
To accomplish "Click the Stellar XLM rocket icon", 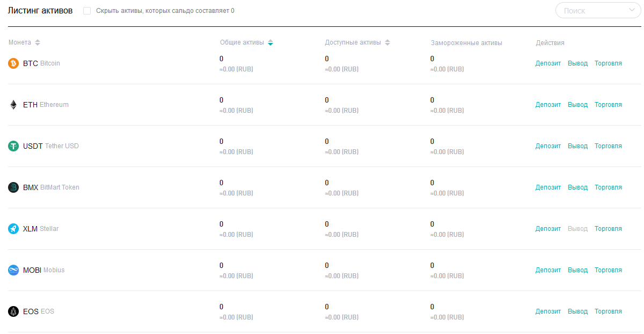I will click(x=13, y=229).
